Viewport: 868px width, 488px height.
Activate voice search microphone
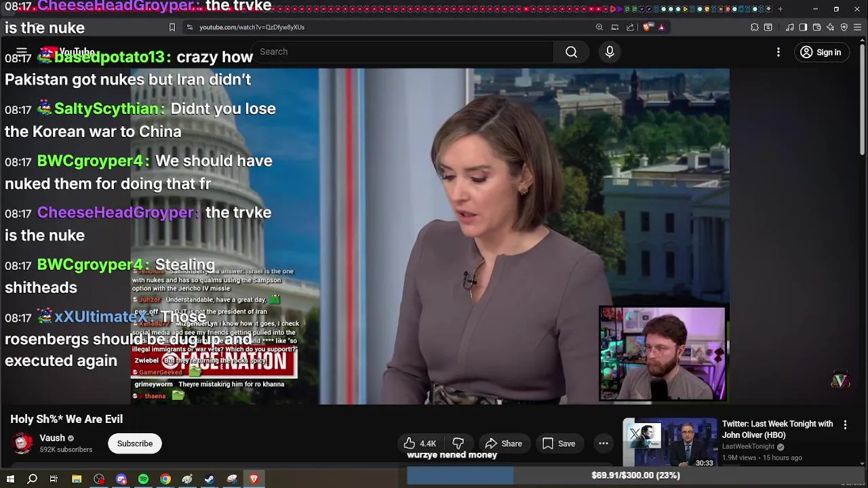coord(610,52)
